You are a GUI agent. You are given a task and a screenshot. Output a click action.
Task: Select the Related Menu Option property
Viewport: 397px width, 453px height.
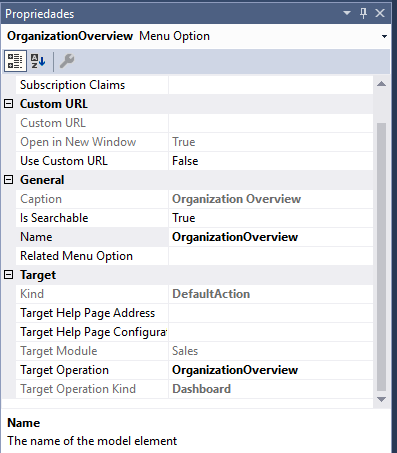click(92, 256)
